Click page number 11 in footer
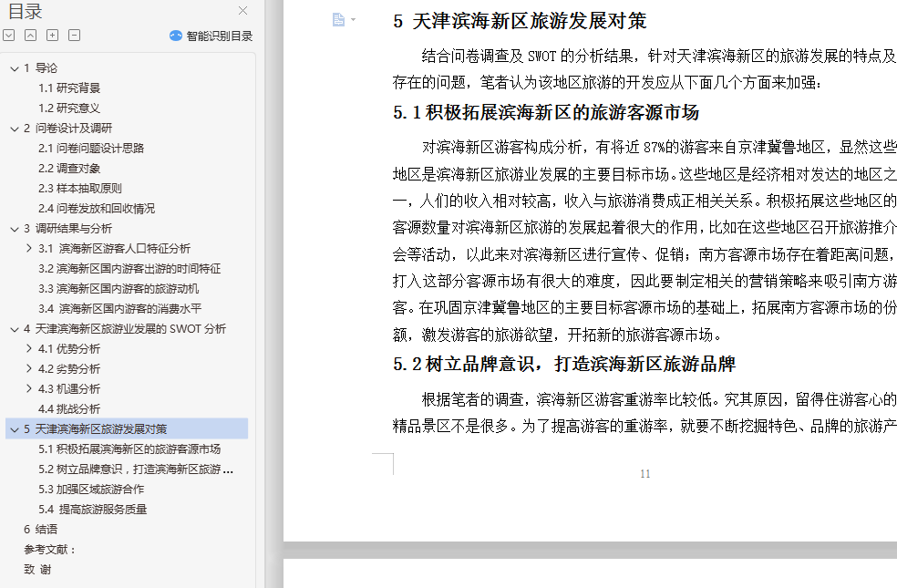 [x=645, y=474]
